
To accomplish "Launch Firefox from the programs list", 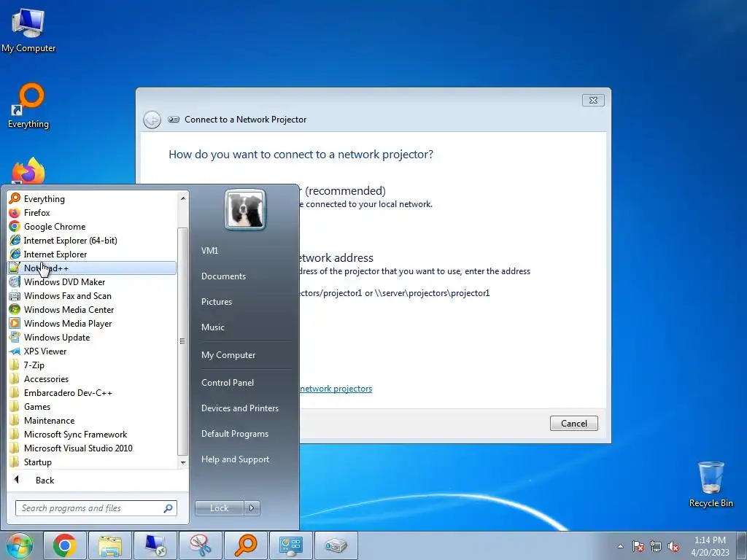I will (x=92, y=212).
